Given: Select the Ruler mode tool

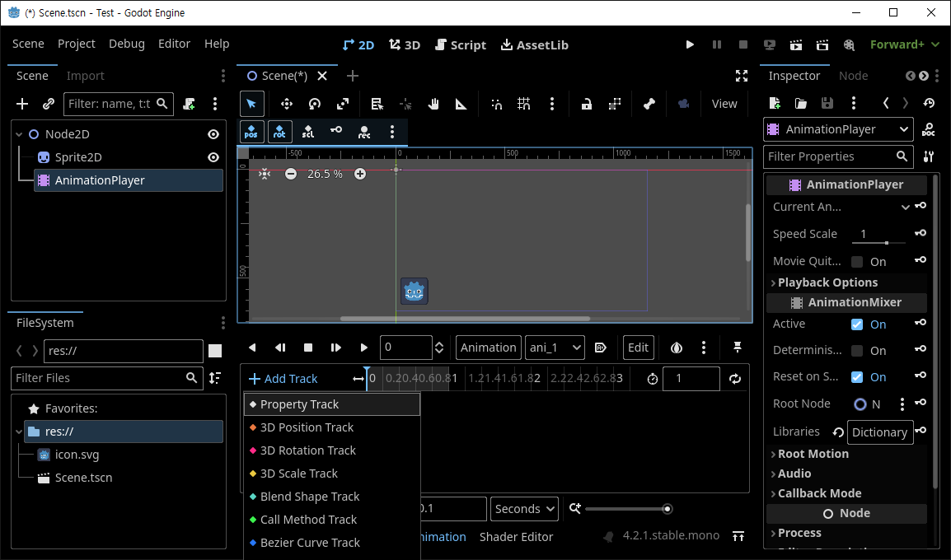Looking at the screenshot, I should pos(461,104).
